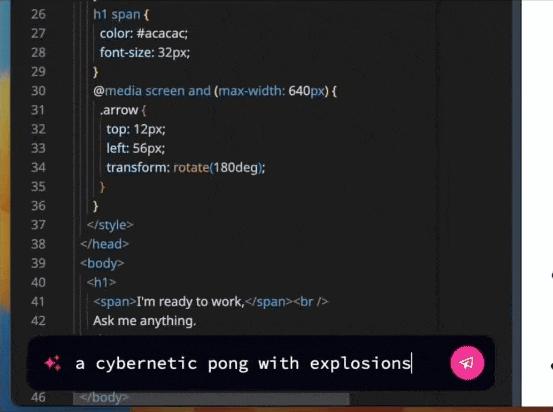Click the sparkle AI icon beside the prompt
The image size is (553, 412).
[x=53, y=363]
